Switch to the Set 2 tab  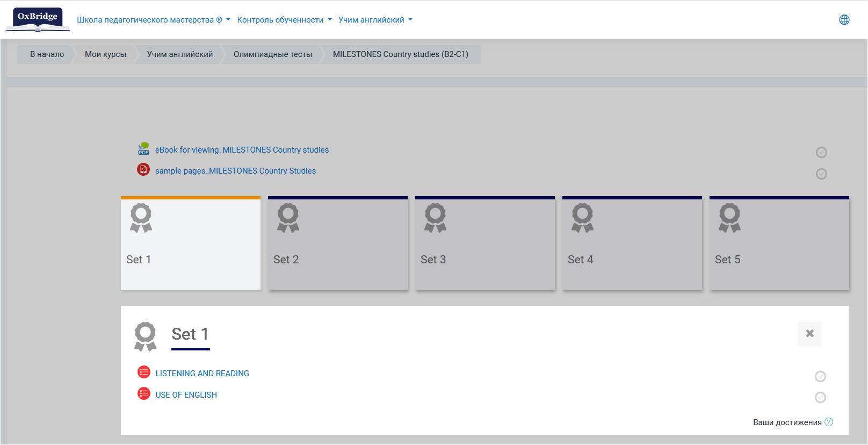pos(338,245)
